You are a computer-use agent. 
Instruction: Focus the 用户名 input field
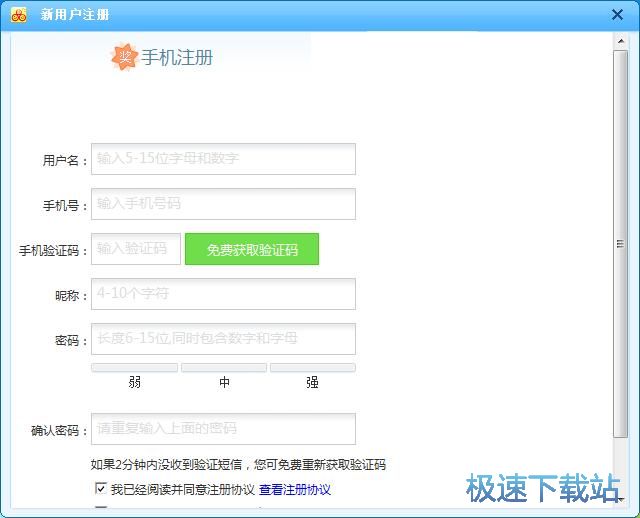pyautogui.click(x=223, y=159)
